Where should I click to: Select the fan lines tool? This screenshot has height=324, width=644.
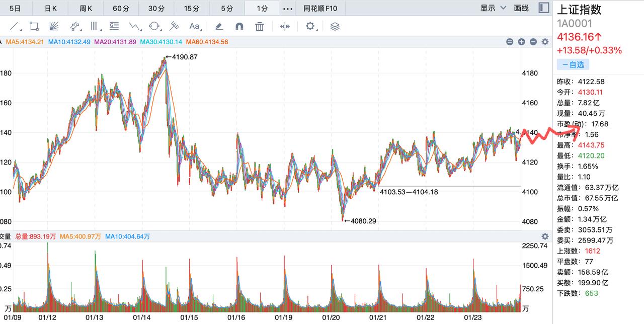tap(54, 26)
